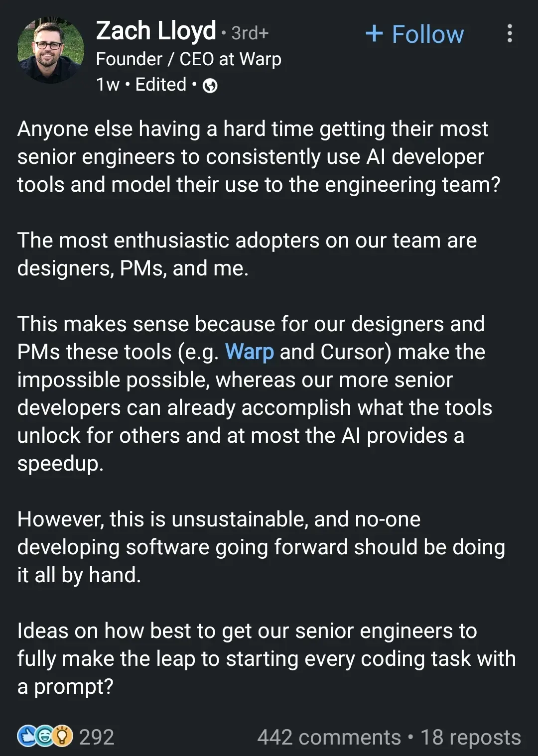Click the "Founder / CEO at Warp" headline

(188, 59)
